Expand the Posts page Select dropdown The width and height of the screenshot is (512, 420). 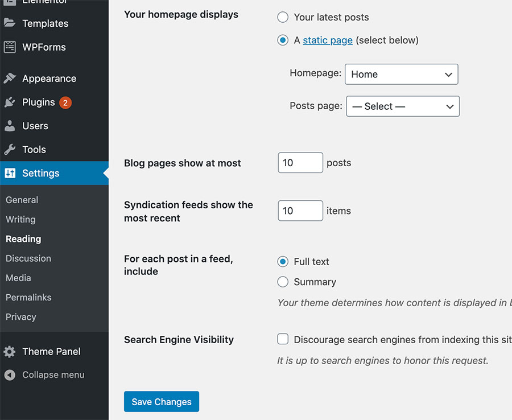tap(403, 106)
